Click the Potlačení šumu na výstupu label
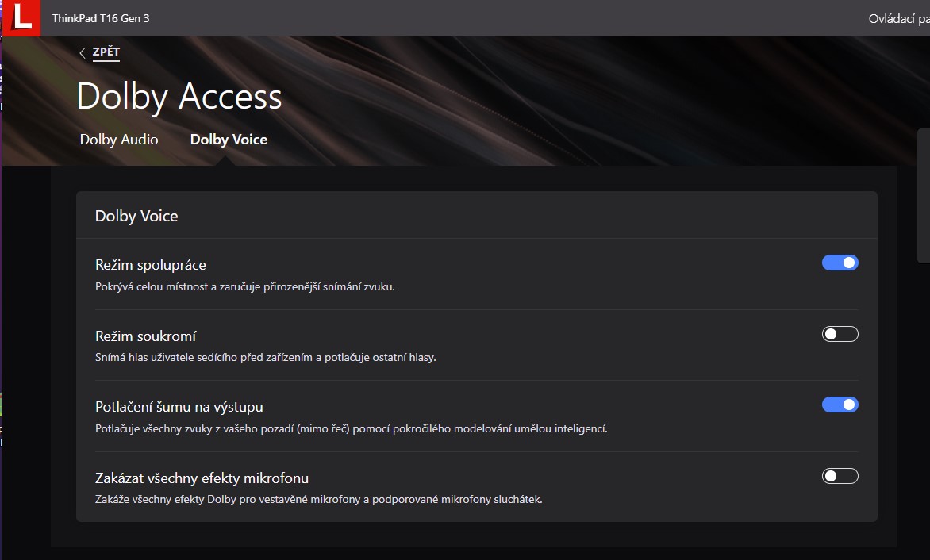The height and width of the screenshot is (560, 930). 179,407
